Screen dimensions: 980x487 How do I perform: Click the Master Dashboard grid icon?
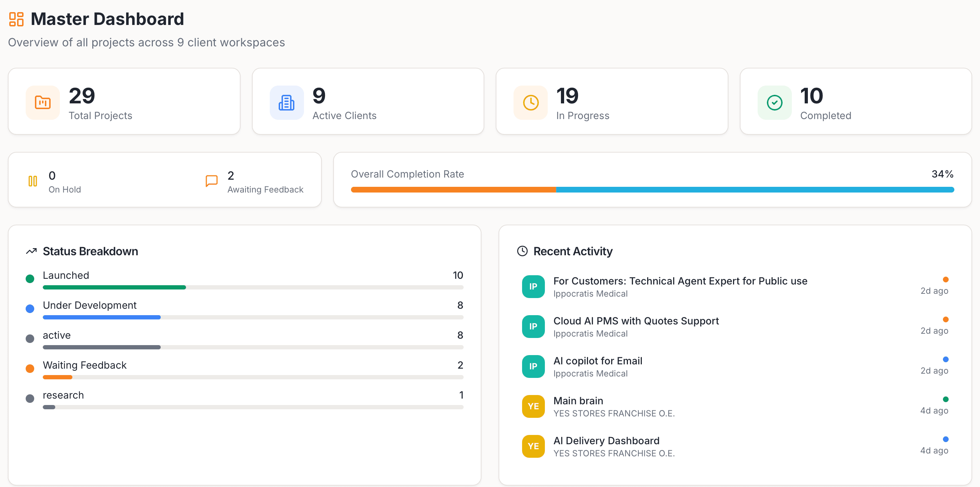coord(16,19)
